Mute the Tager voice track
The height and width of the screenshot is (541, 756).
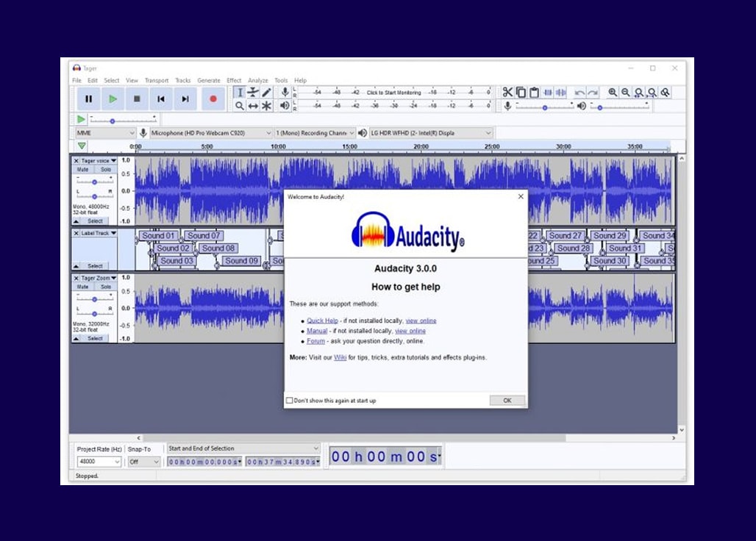83,170
